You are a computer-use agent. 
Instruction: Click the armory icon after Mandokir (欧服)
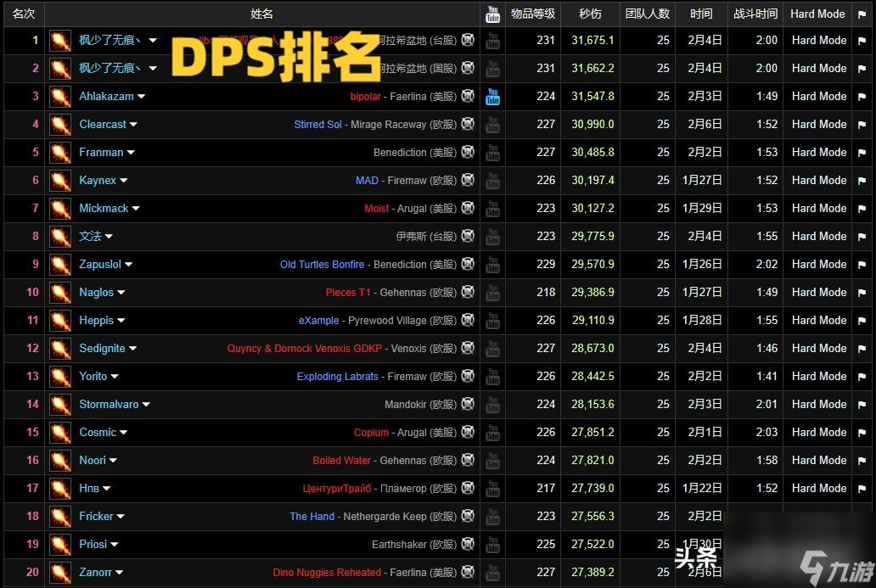coord(469,404)
